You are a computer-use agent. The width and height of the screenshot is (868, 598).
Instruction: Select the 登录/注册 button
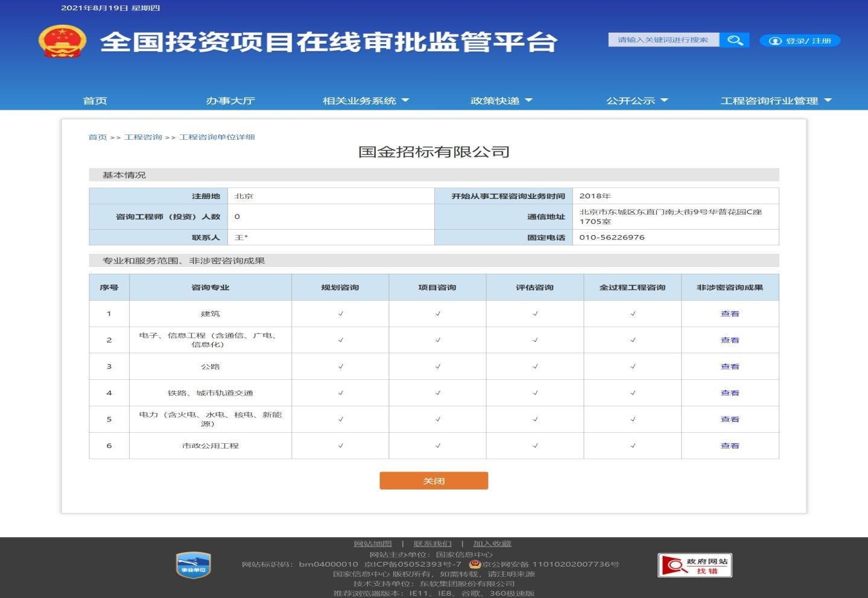[799, 40]
